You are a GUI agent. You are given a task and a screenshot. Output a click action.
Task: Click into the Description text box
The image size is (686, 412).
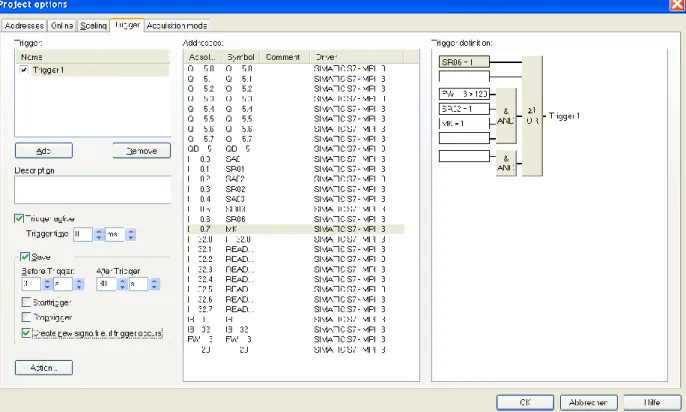tap(92, 190)
